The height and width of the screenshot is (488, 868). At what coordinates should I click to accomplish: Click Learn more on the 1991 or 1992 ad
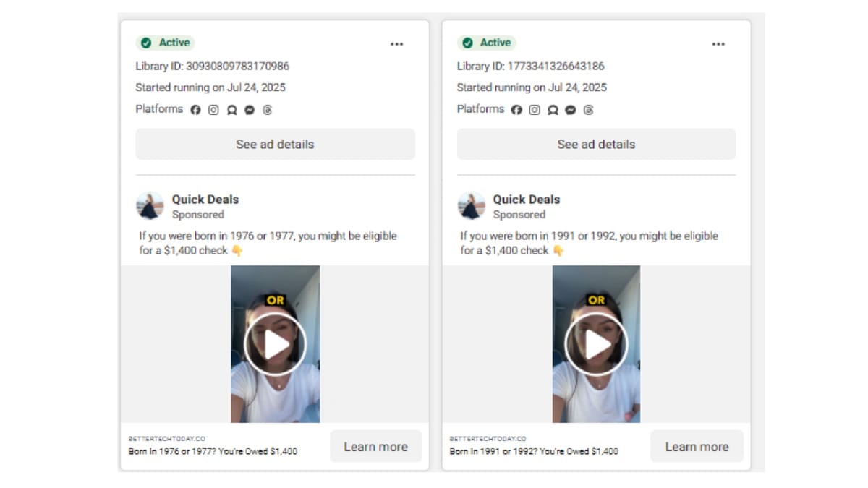click(697, 446)
